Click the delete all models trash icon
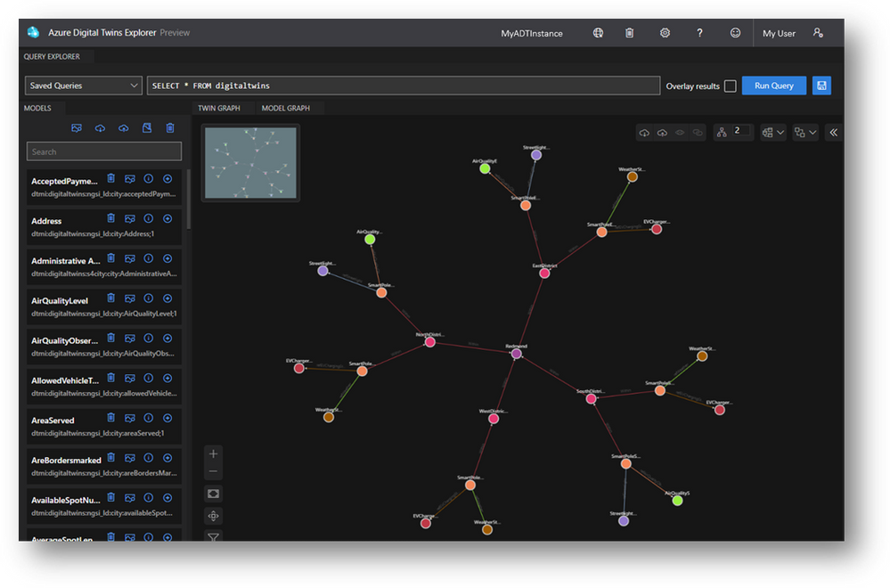Screen dimensions: 890x588 [x=170, y=128]
